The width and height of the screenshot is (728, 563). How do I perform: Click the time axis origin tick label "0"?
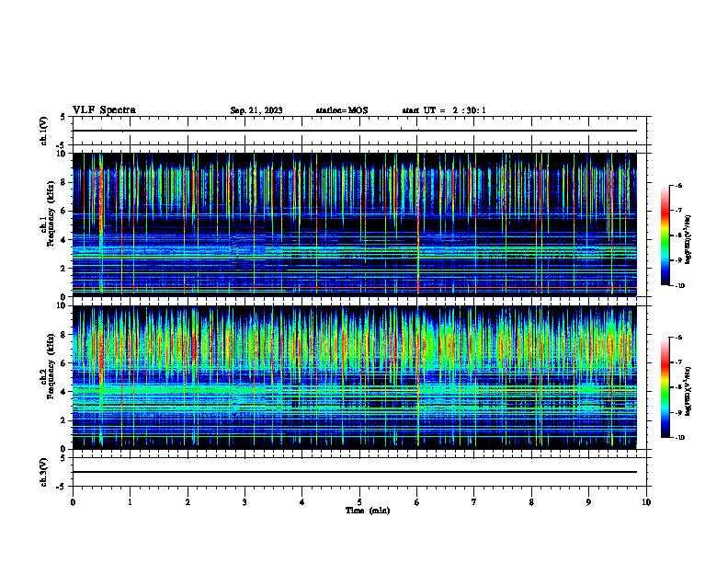(73, 502)
